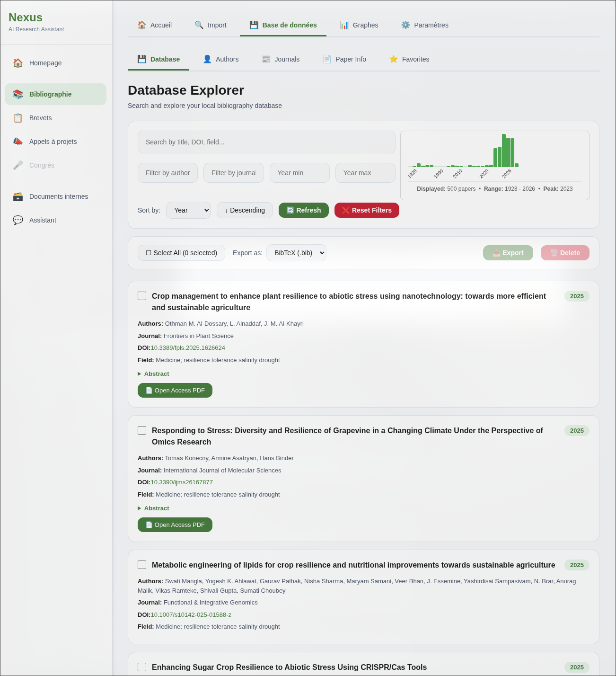Click the Appels à projets megaphone icon

[18, 142]
